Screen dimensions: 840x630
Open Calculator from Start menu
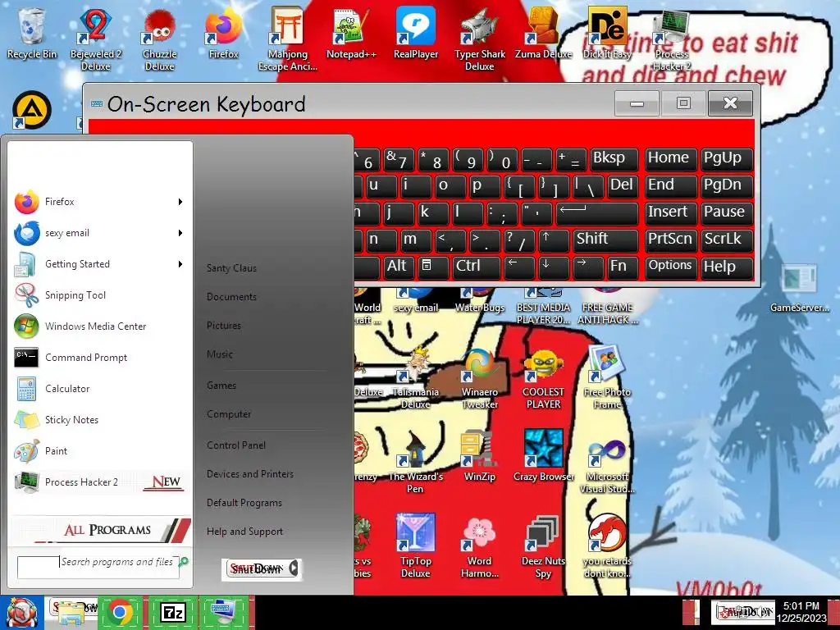click(100, 388)
